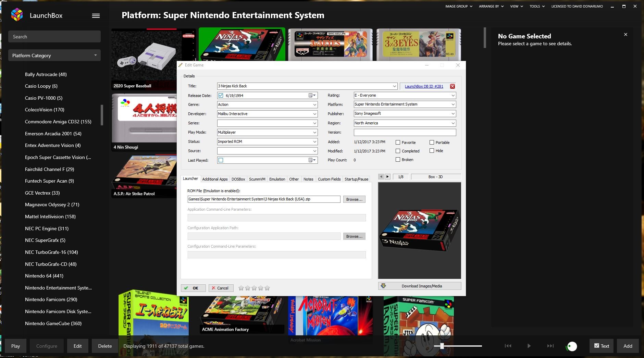Close the Edit Game dialog

pos(458,65)
